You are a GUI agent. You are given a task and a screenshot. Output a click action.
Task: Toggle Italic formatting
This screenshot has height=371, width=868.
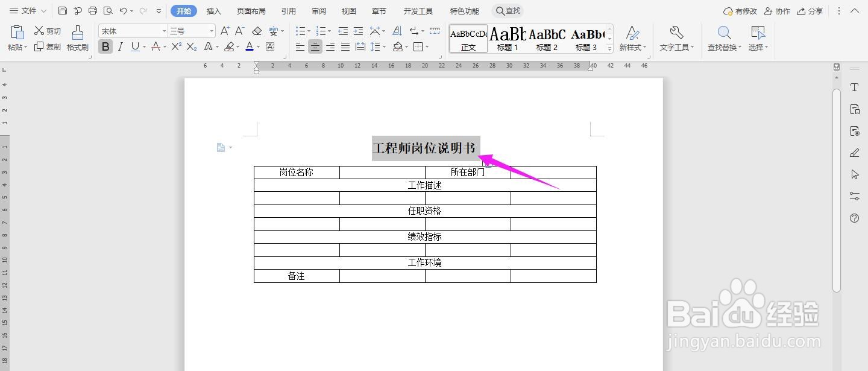[x=121, y=46]
